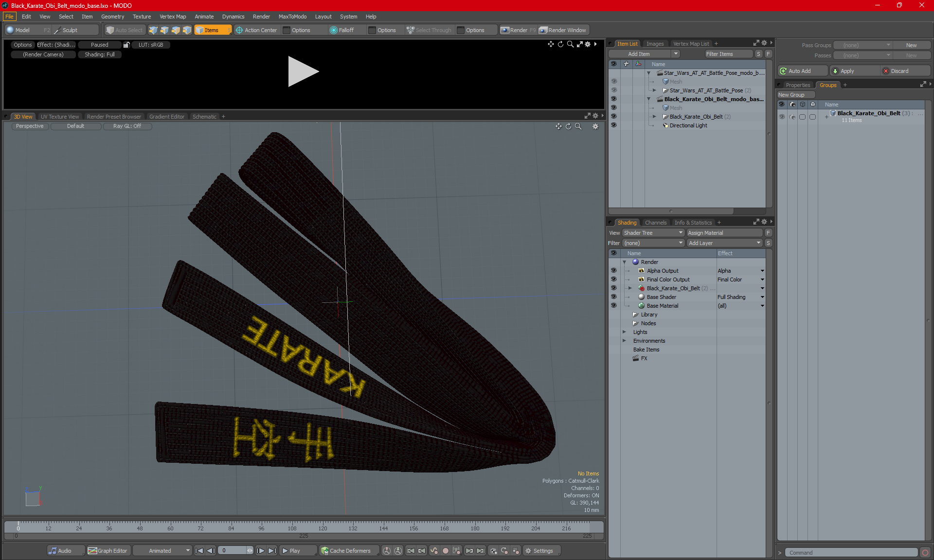Viewport: 934px width, 560px height.
Task: Toggle visibility of Alpha Output
Action: [614, 271]
